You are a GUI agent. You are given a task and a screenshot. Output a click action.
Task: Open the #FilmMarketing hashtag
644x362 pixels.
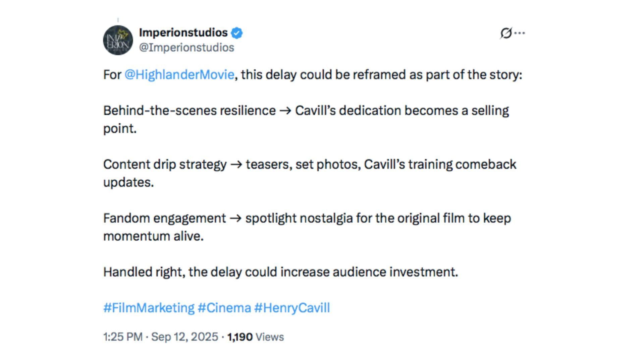pyautogui.click(x=149, y=308)
